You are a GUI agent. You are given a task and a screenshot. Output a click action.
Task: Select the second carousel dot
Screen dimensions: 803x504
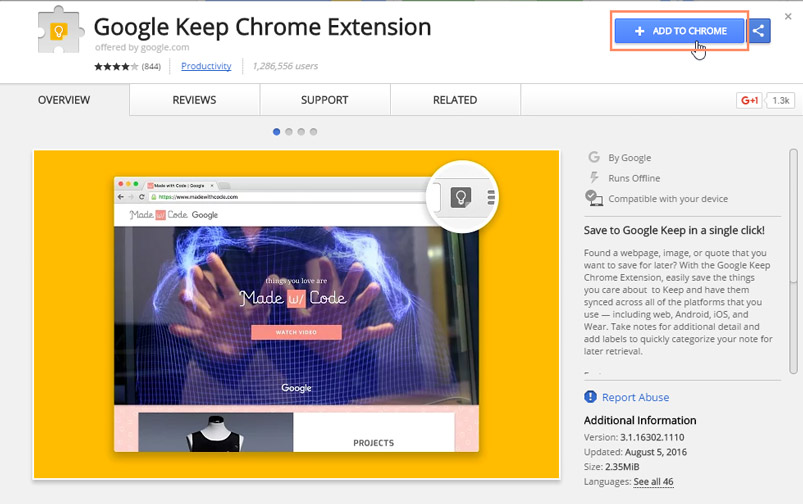289,131
